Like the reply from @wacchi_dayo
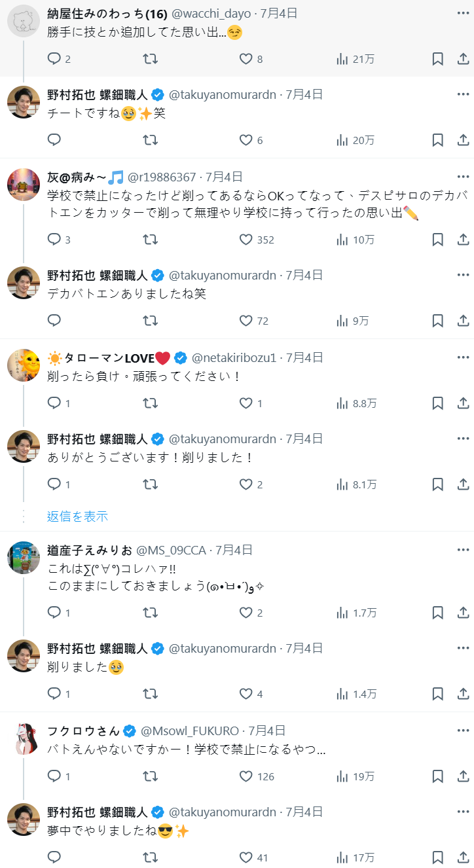The width and height of the screenshot is (474, 868). coord(246,59)
